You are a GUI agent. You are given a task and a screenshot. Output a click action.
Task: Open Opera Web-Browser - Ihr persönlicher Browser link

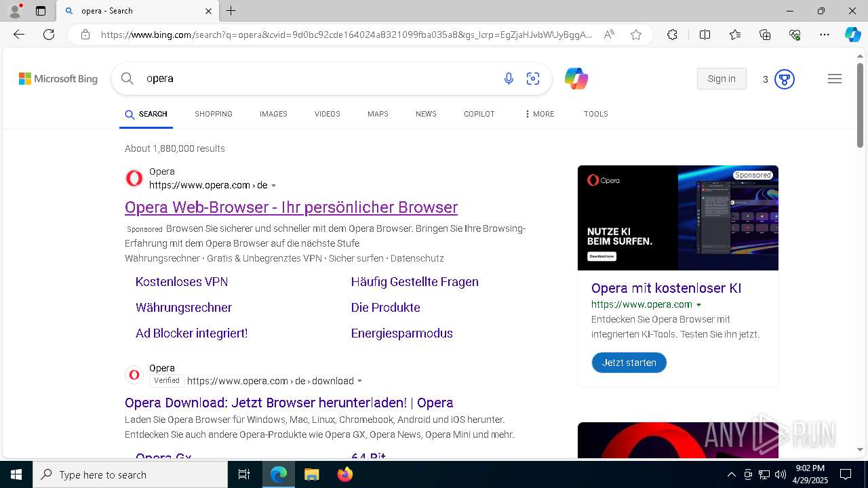point(292,207)
